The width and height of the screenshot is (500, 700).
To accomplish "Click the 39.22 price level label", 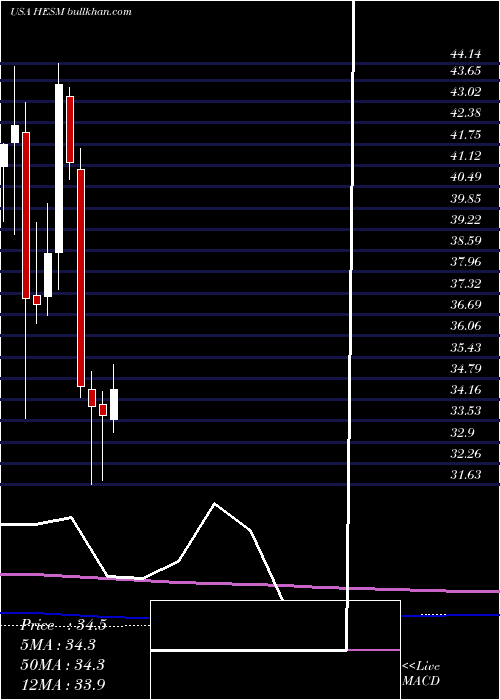I will click(466, 219).
